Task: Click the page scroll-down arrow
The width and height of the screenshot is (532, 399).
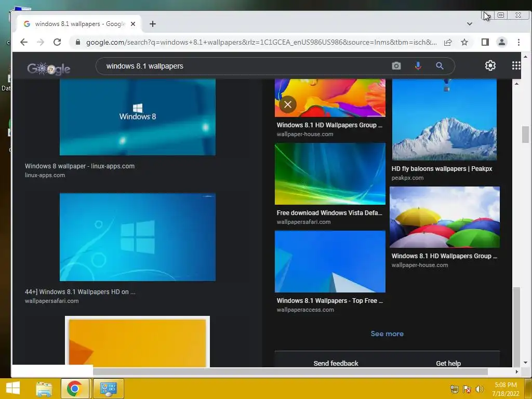Action: coord(526,363)
